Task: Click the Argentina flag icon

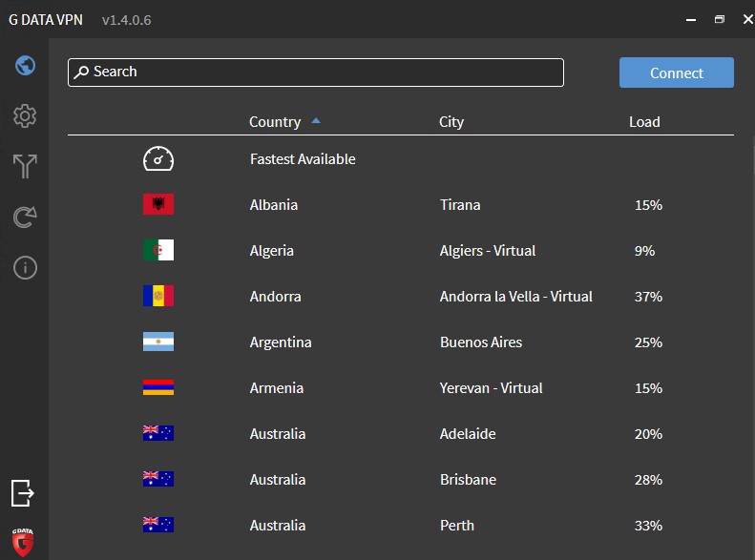Action: 158,342
